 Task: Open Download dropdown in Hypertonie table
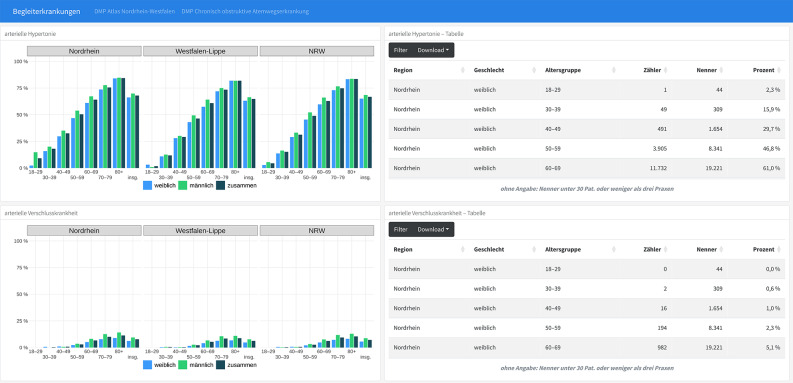point(433,50)
